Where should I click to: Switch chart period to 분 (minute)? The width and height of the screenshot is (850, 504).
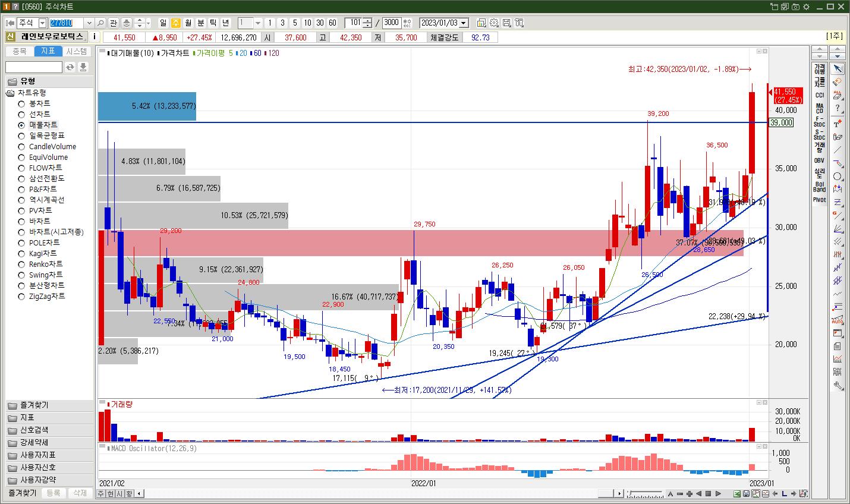click(201, 23)
